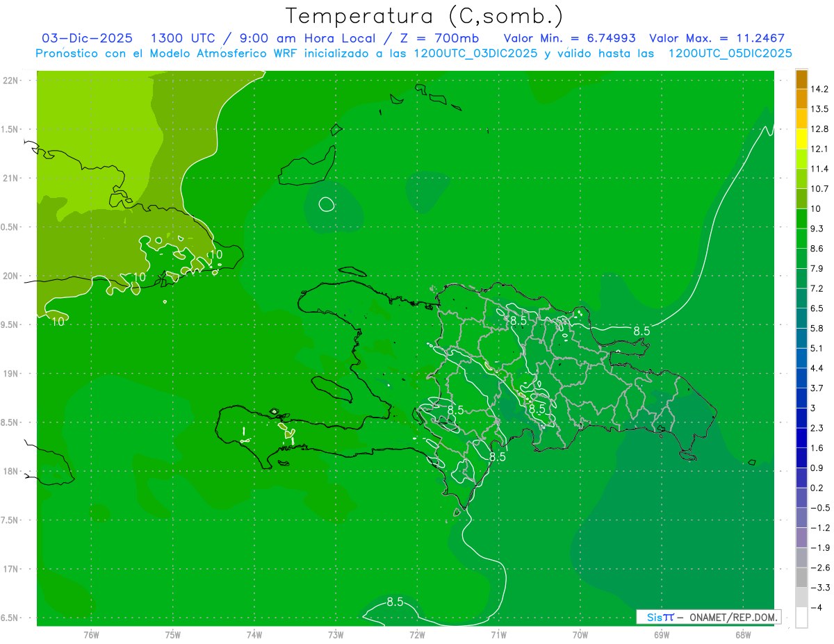Viewport: 834px width, 644px height.
Task: Click the 13.5 legend value
Action: pos(819,109)
